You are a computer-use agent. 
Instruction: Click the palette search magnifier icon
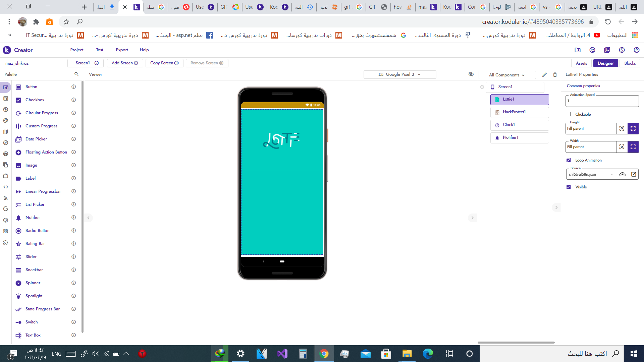tap(76, 74)
